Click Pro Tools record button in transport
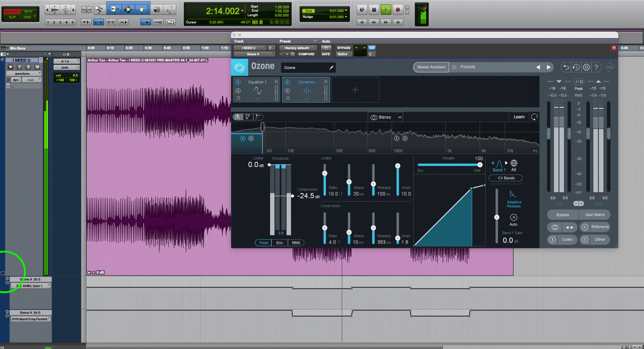 [x=398, y=10]
